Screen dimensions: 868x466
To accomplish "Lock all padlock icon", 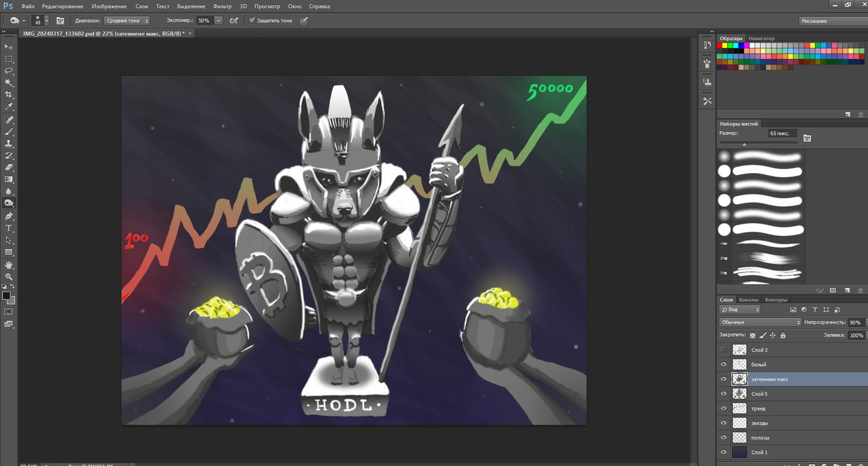I will (x=783, y=335).
